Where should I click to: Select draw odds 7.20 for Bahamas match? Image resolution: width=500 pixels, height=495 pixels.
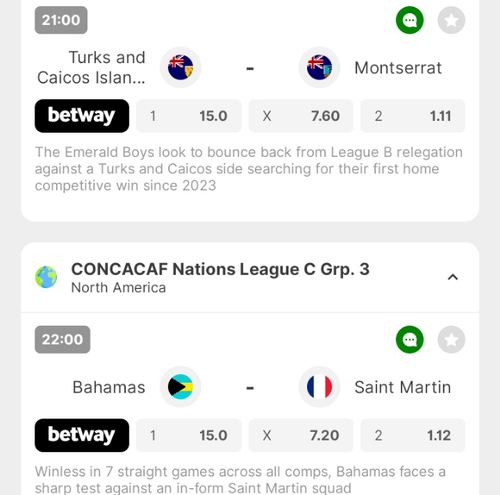(301, 435)
